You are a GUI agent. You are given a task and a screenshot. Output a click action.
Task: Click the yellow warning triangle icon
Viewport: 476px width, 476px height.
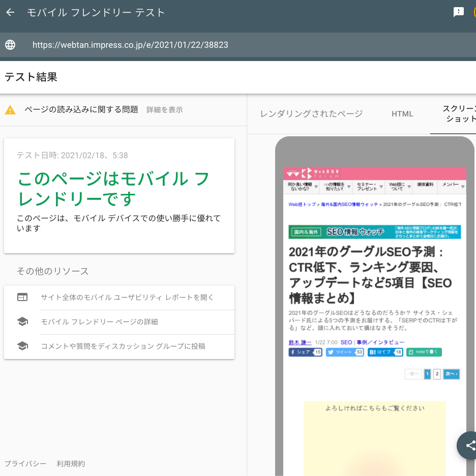10,110
